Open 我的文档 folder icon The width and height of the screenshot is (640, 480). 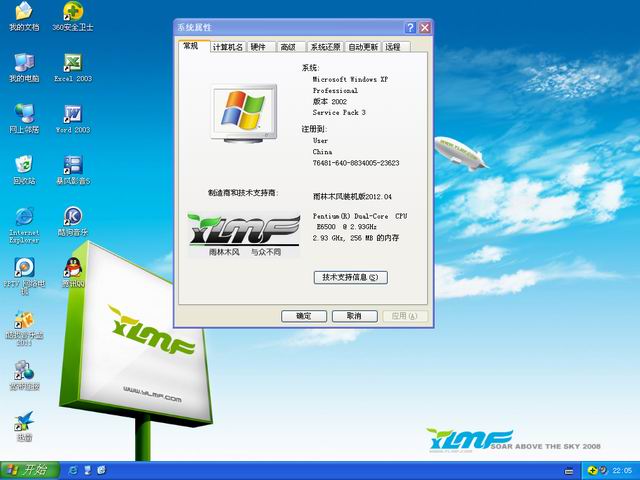click(x=24, y=12)
